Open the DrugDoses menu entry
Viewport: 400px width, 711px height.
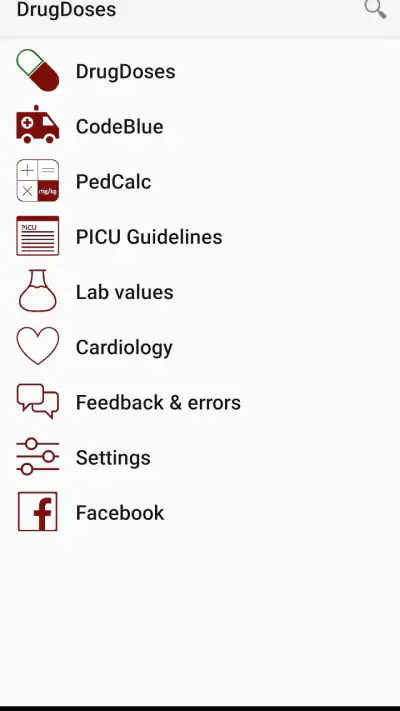coord(126,72)
